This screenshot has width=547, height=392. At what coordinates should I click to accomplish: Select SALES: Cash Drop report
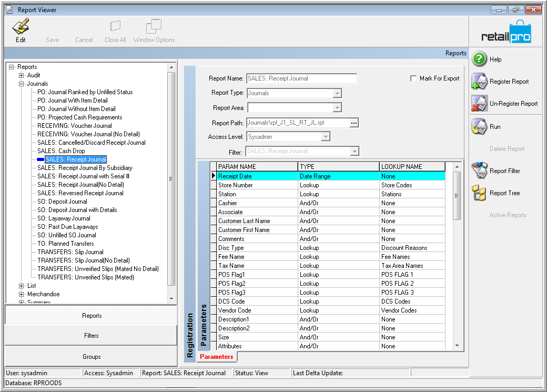coord(61,151)
